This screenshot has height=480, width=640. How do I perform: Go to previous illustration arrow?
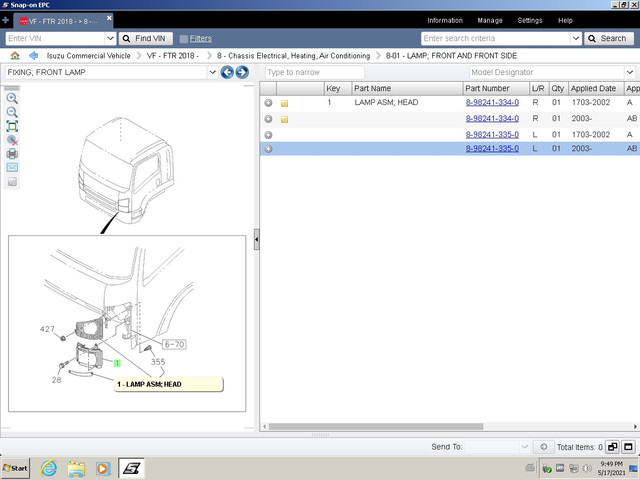tap(227, 72)
